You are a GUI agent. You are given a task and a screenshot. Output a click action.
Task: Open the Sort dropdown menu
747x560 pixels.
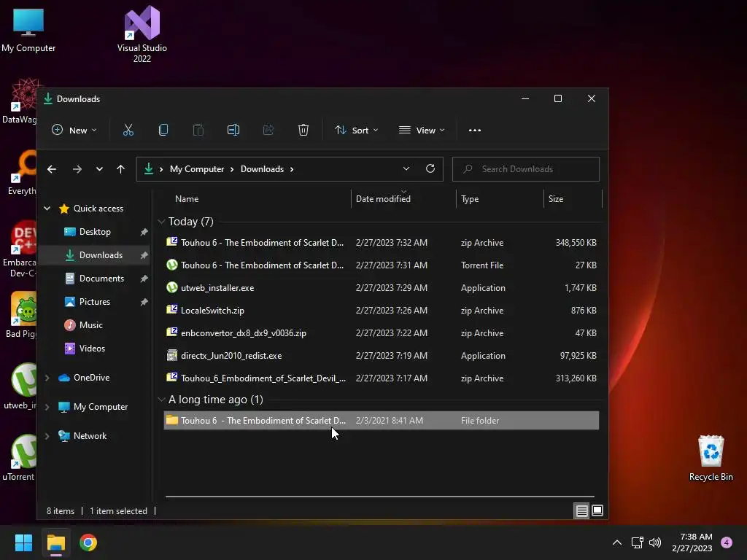(356, 130)
